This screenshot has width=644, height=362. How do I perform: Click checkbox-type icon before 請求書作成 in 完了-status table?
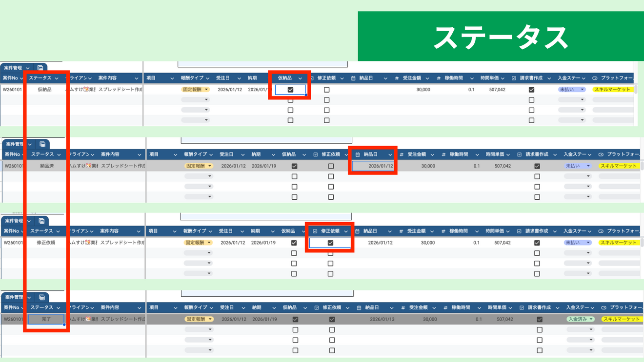522,308
